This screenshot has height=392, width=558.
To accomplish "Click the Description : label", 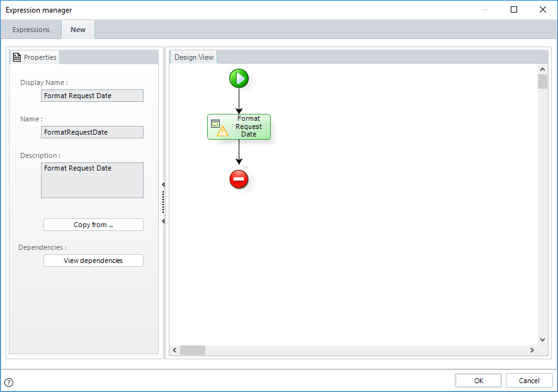I will pyautogui.click(x=40, y=155).
